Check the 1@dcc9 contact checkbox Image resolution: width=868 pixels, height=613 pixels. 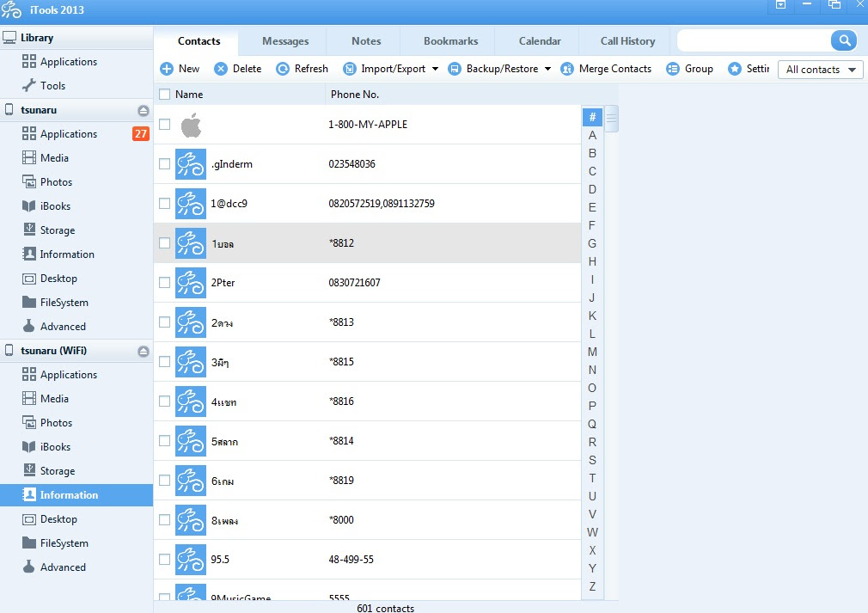[164, 203]
